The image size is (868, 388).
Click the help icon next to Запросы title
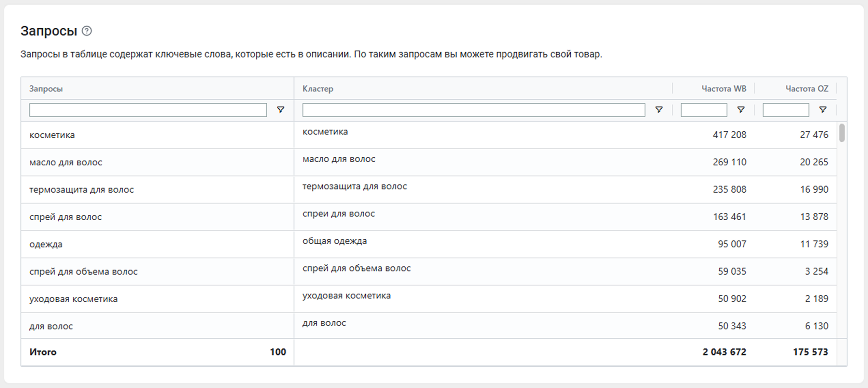[x=87, y=31]
